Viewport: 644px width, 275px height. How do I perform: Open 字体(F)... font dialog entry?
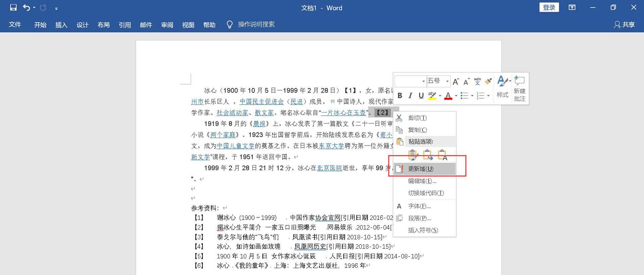(425, 206)
